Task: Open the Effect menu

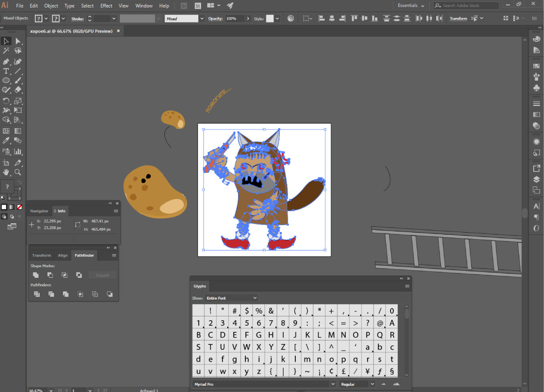Action: (x=106, y=6)
